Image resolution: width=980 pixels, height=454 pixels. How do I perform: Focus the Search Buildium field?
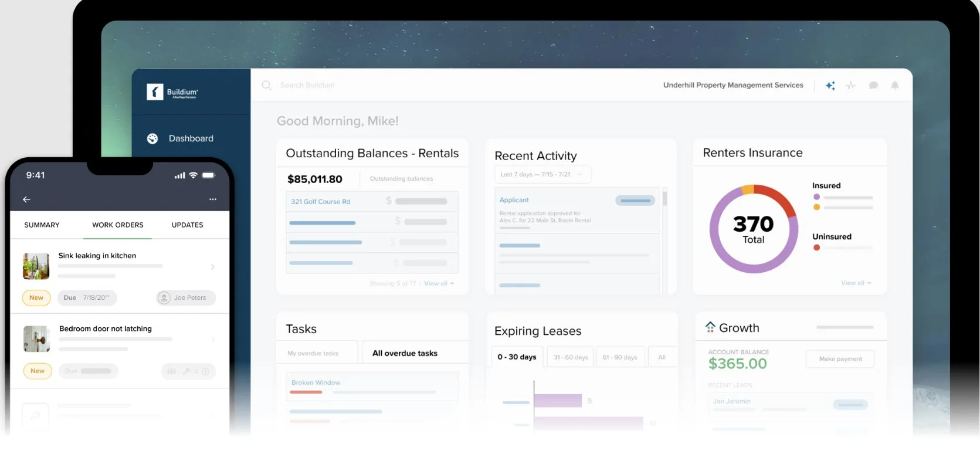tap(307, 85)
